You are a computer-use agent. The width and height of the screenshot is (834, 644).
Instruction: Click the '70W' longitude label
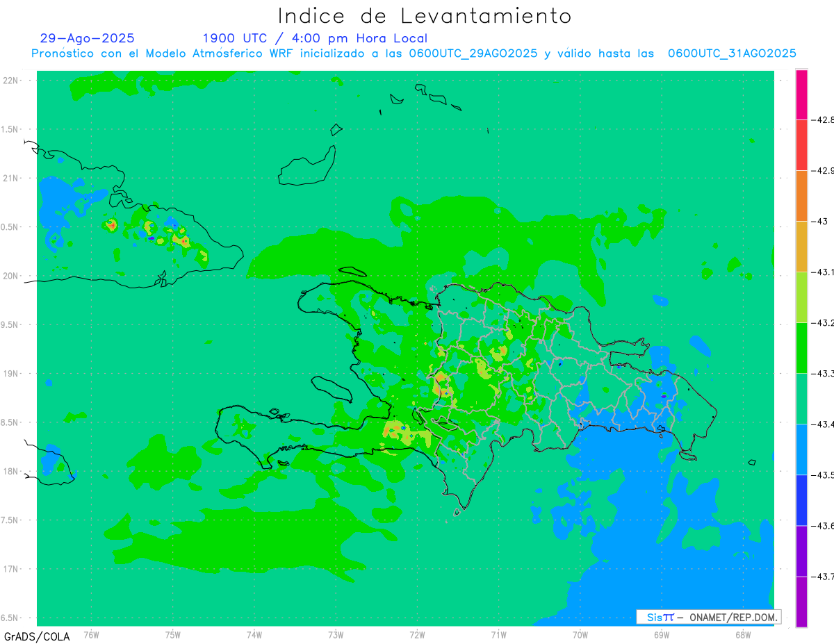coord(580,634)
